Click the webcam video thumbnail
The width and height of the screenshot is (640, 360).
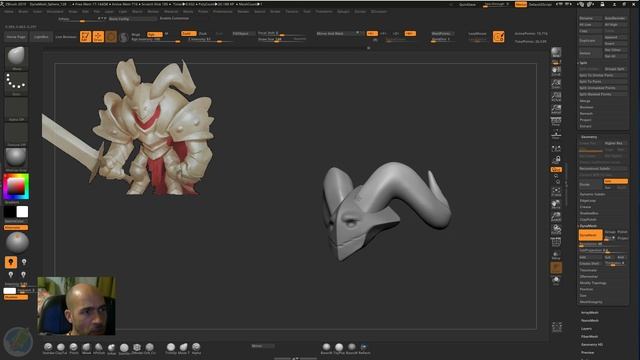point(76,306)
